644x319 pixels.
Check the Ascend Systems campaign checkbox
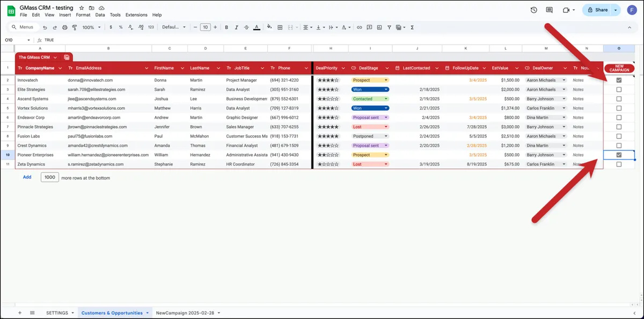point(619,99)
